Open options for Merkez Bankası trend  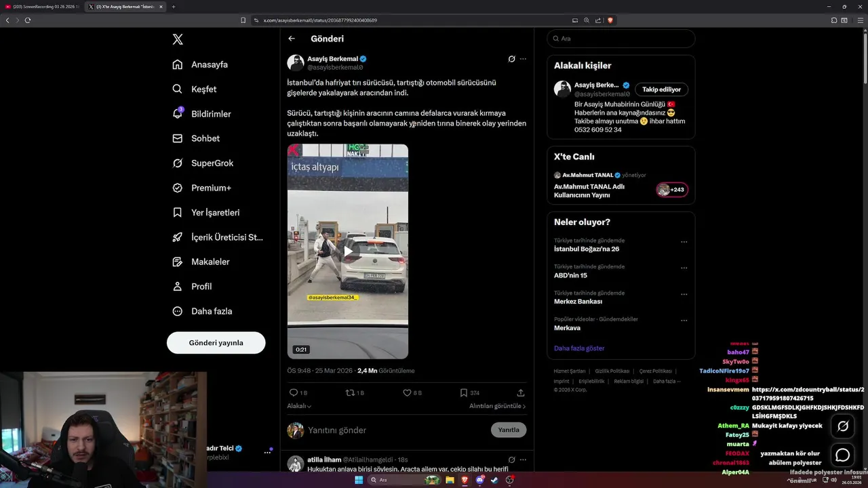(x=684, y=295)
